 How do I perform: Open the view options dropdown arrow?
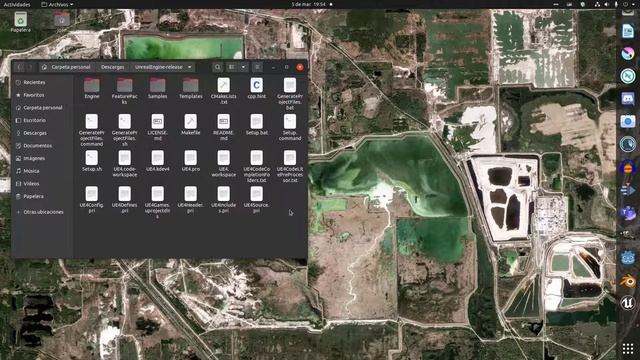pos(243,67)
